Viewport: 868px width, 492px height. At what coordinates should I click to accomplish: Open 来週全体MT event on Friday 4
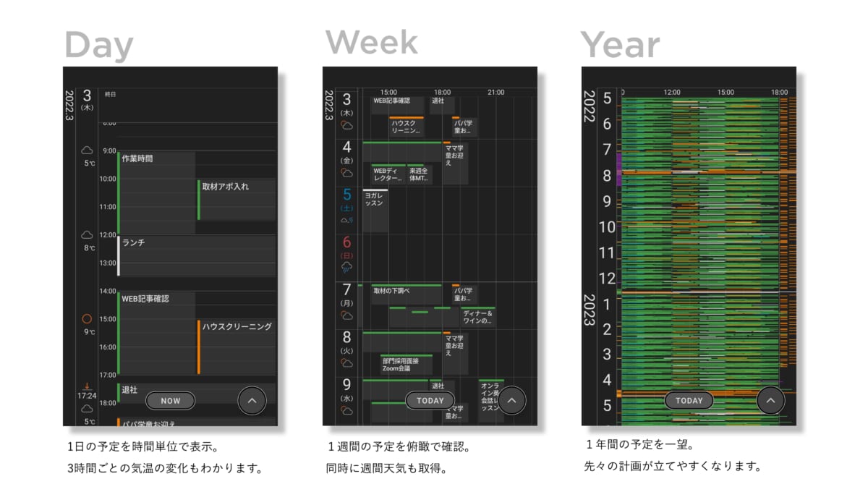coord(420,174)
